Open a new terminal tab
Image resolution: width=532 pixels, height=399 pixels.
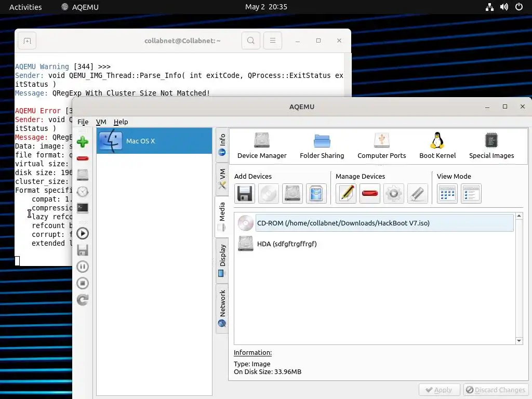27,41
